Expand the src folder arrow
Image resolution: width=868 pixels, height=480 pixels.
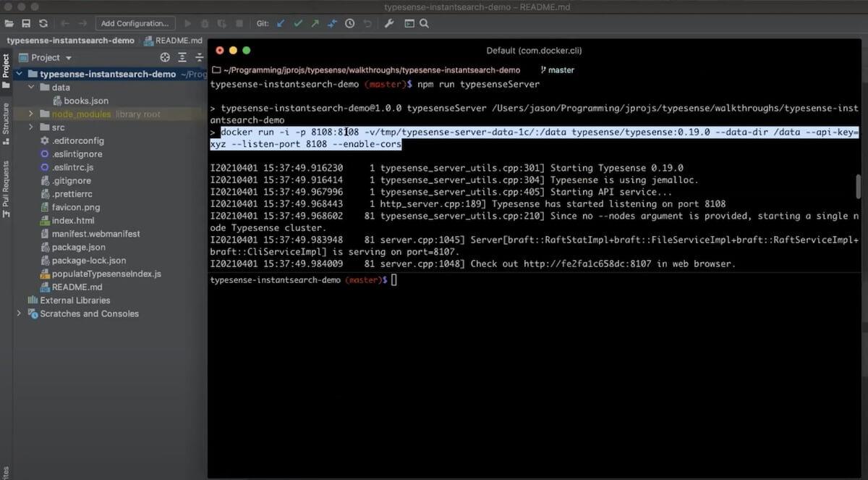tap(32, 127)
